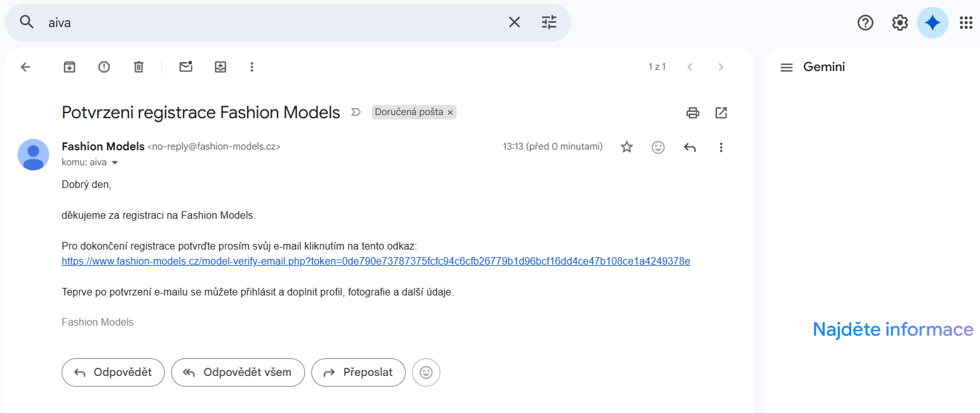Go to the older message arrow
Screen dimensions: 980x413
click(x=721, y=67)
